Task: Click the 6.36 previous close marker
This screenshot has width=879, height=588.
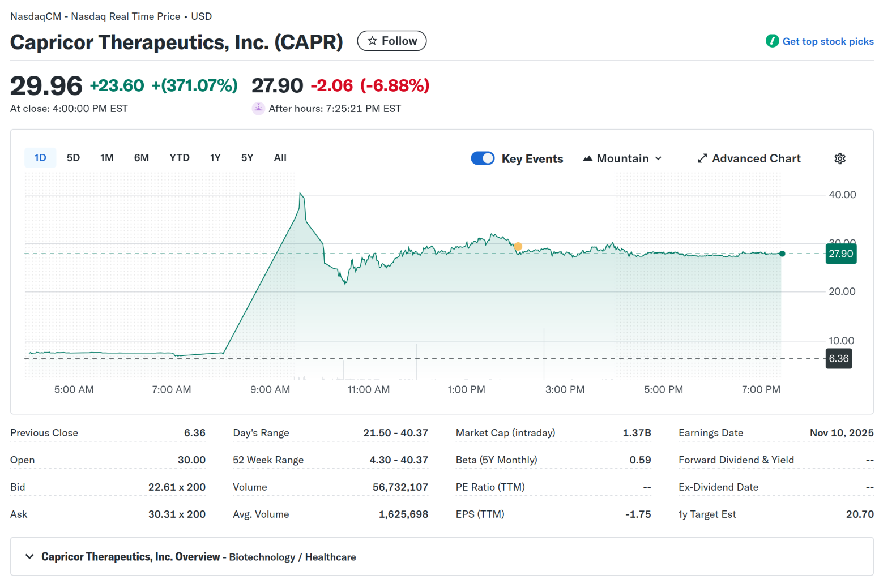Action: (839, 358)
